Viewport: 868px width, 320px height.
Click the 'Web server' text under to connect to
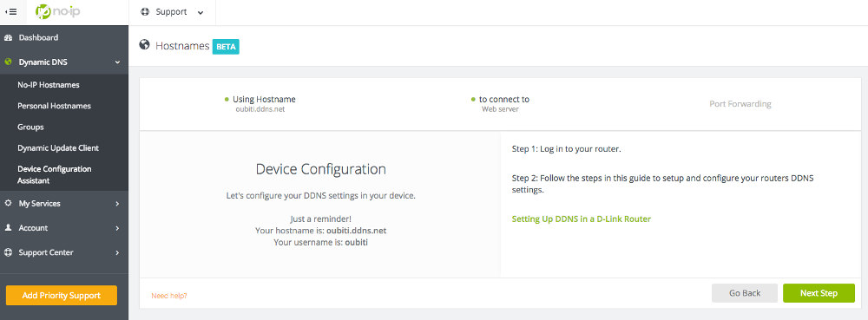click(500, 109)
